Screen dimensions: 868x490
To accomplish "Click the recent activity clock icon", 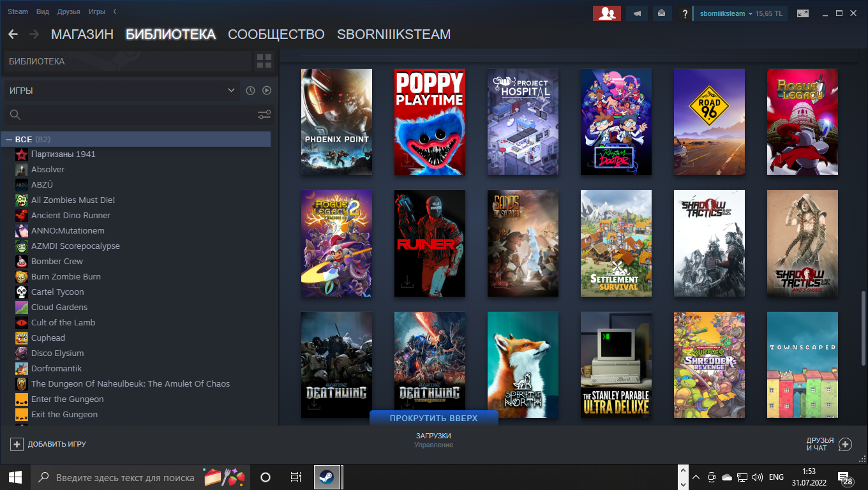I will pyautogui.click(x=250, y=91).
